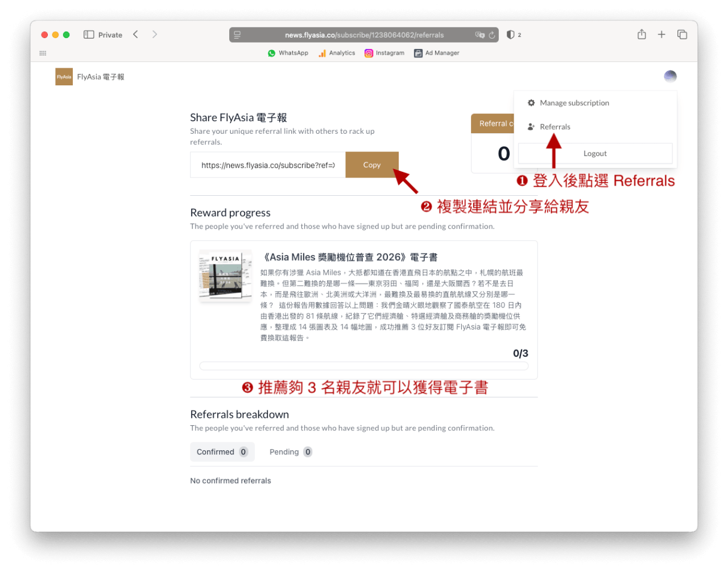
Task: Click the Asia Miles ebook cover thumbnail
Action: (225, 275)
